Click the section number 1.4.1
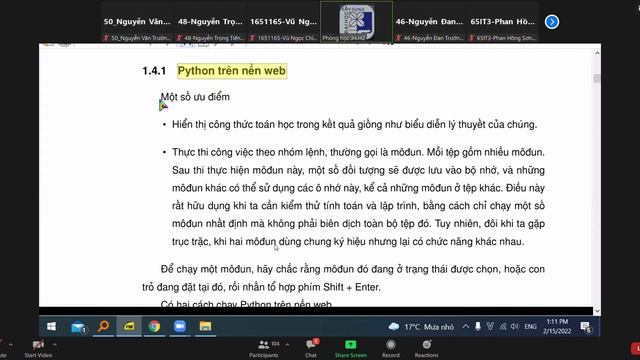The image size is (640, 360). (154, 71)
